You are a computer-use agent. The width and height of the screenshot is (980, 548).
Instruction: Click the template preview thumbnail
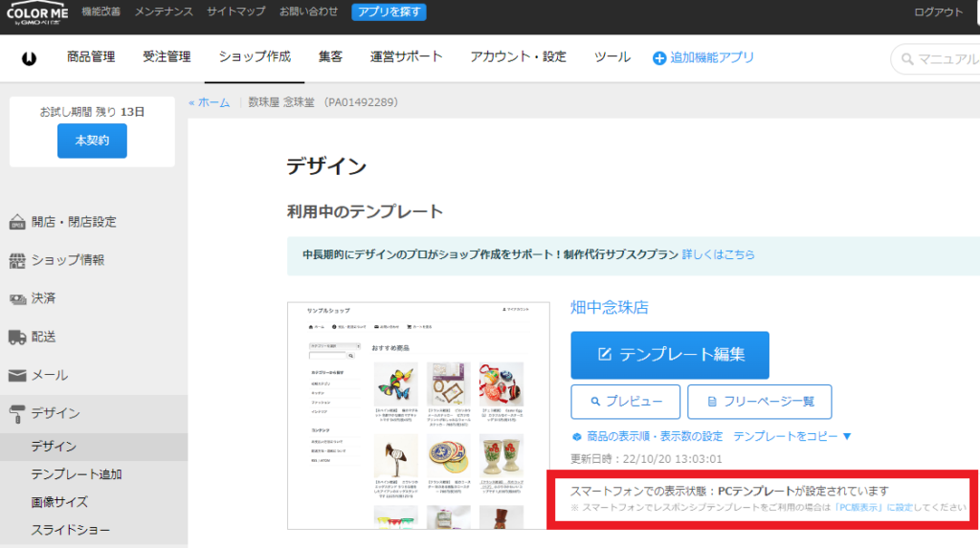(418, 415)
